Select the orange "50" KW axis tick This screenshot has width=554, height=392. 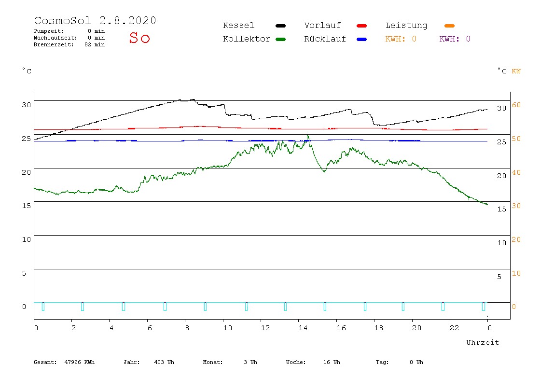(x=516, y=139)
